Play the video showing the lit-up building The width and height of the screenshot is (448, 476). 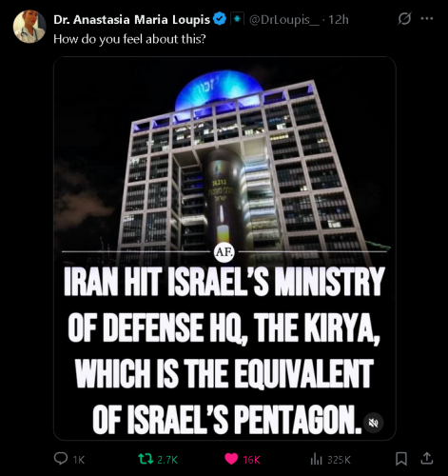click(224, 248)
